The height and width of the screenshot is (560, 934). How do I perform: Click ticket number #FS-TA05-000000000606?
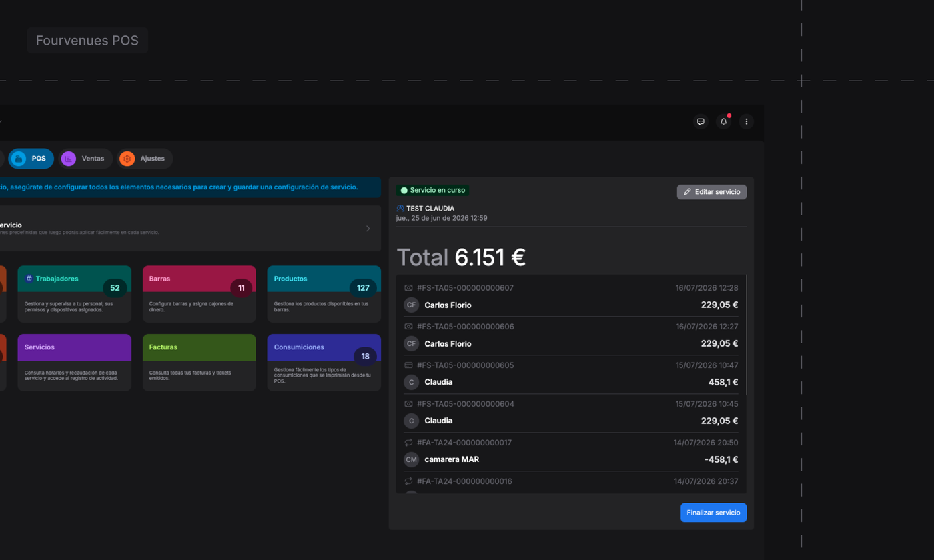pyautogui.click(x=465, y=327)
